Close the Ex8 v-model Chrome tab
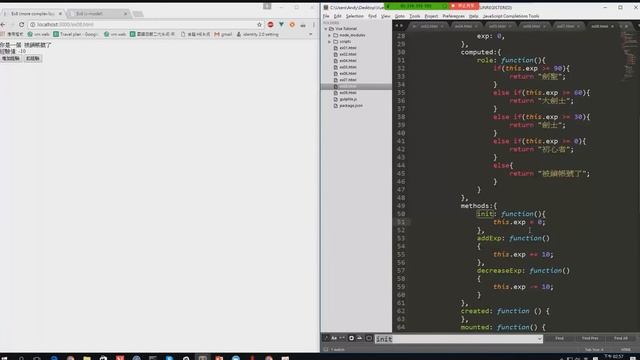The width and height of the screenshot is (640, 360). (125, 13)
